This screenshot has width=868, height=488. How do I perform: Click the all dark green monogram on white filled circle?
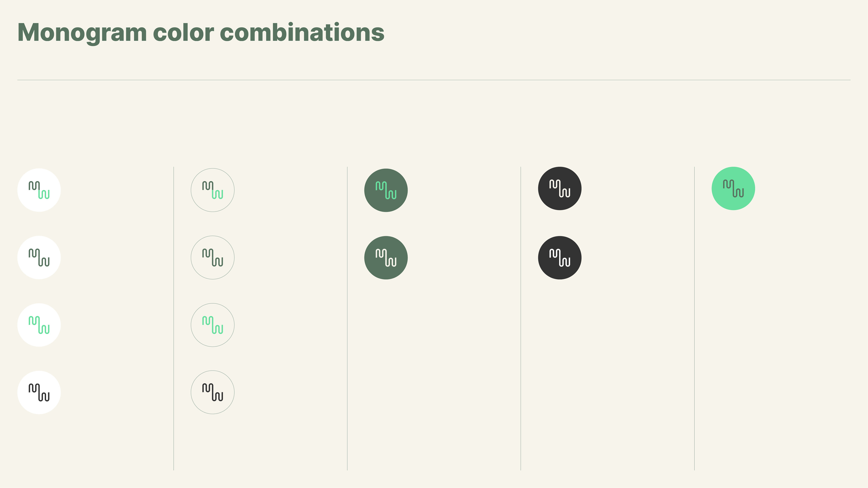[39, 257]
